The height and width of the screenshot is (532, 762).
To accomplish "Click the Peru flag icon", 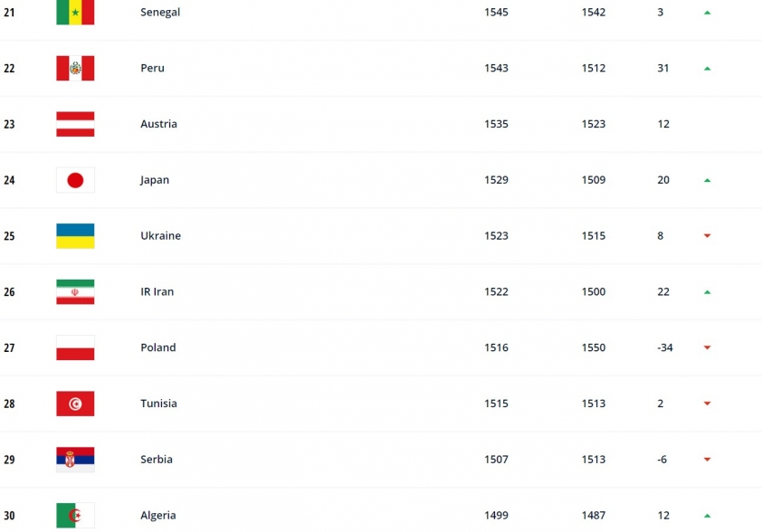I will coord(75,68).
